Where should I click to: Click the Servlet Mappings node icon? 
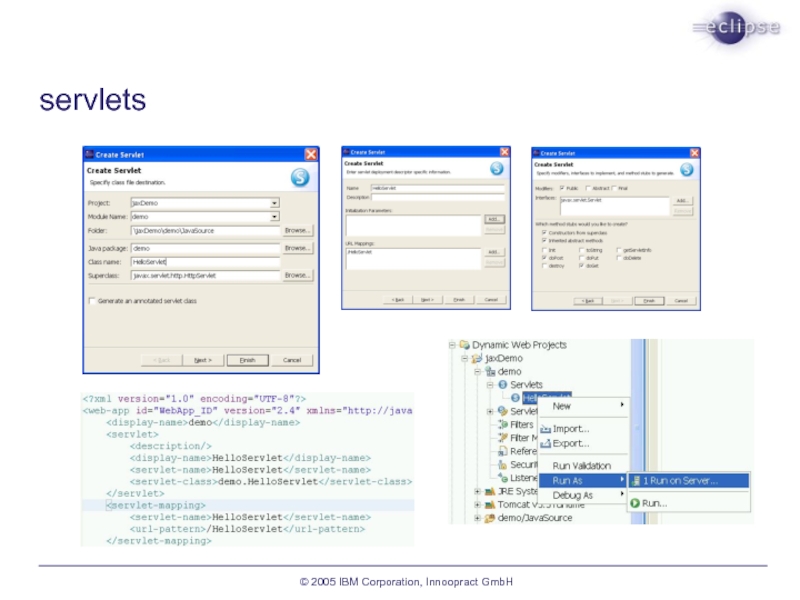pos(503,411)
